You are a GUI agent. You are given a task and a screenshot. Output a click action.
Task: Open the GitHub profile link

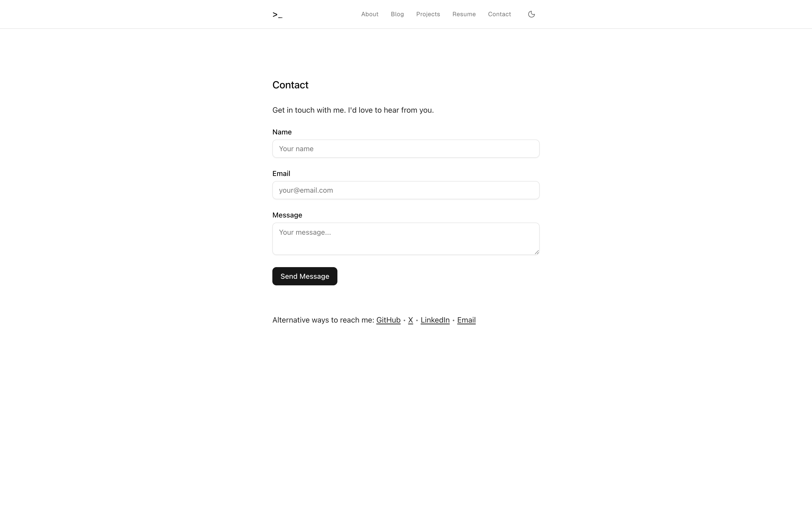pos(388,320)
